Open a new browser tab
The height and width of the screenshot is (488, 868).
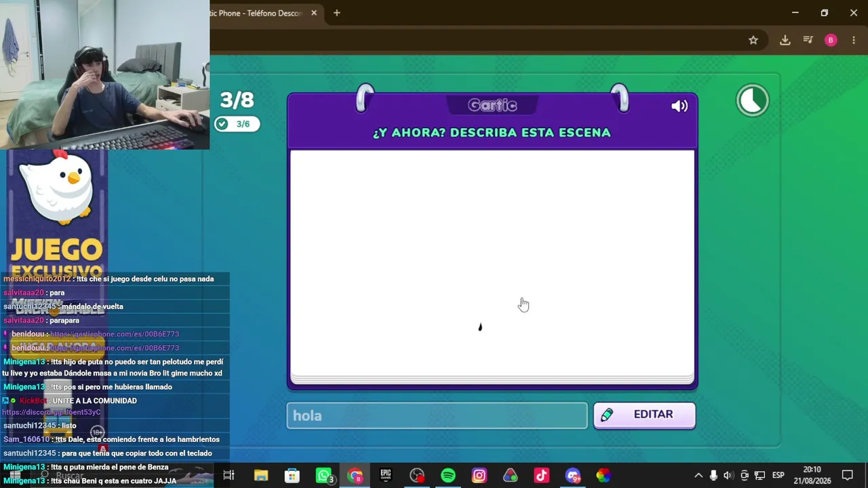pyautogui.click(x=336, y=13)
